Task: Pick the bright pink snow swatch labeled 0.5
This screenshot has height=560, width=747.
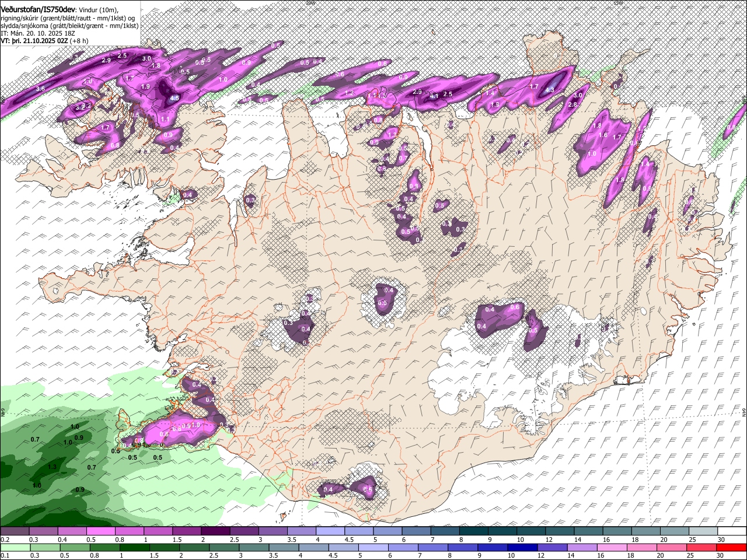Action: tap(100, 531)
